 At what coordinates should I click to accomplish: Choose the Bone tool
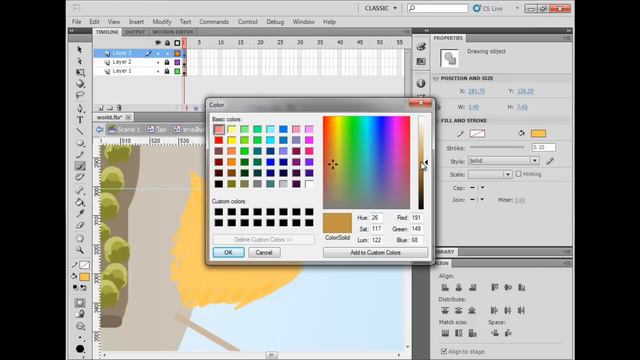coord(80,191)
